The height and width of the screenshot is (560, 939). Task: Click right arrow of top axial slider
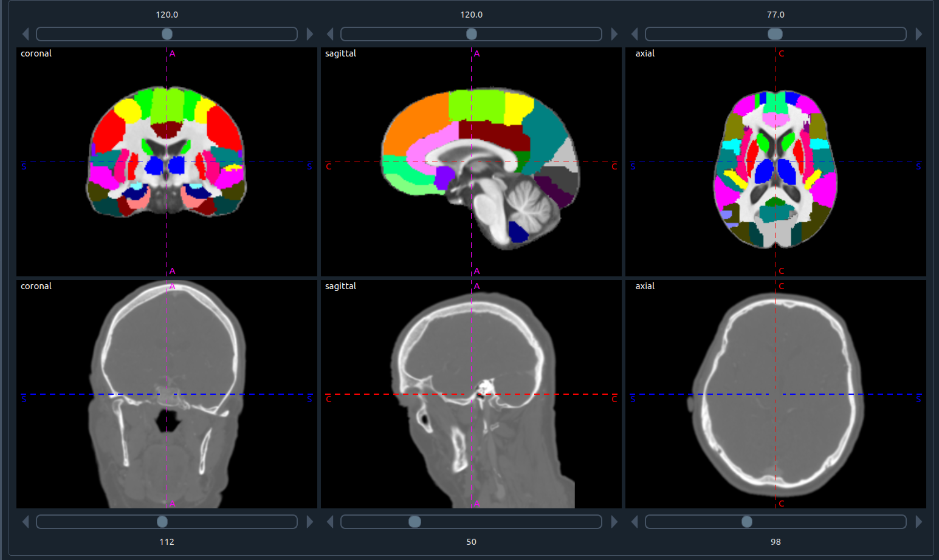(919, 34)
